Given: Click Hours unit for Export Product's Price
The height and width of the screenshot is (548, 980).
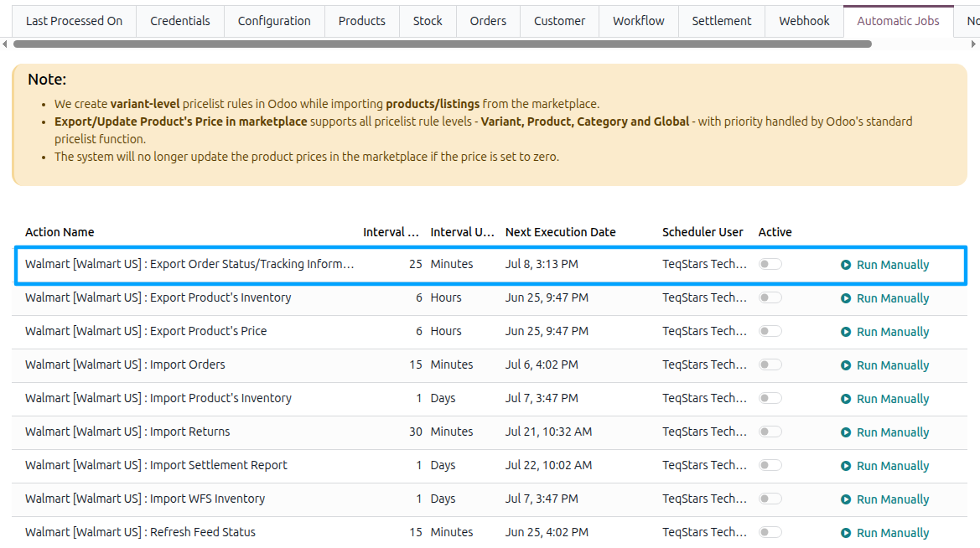Looking at the screenshot, I should tap(446, 331).
